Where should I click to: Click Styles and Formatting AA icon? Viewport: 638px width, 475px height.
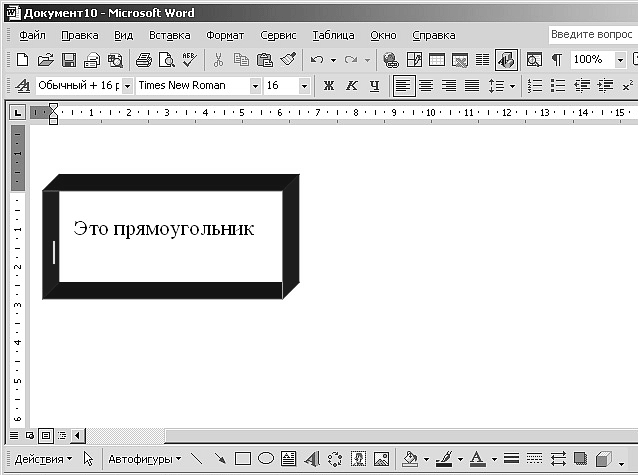pyautogui.click(x=22, y=85)
